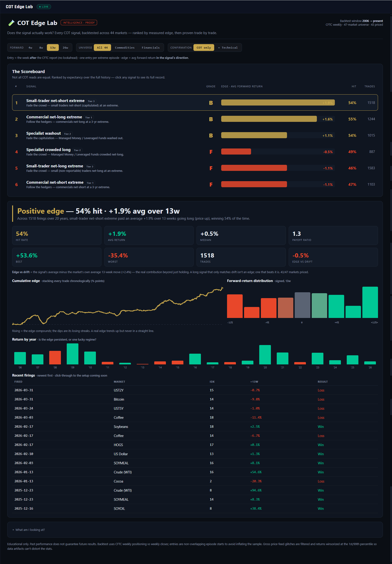Click the Soybeans recent firing row

[x=195, y=427]
